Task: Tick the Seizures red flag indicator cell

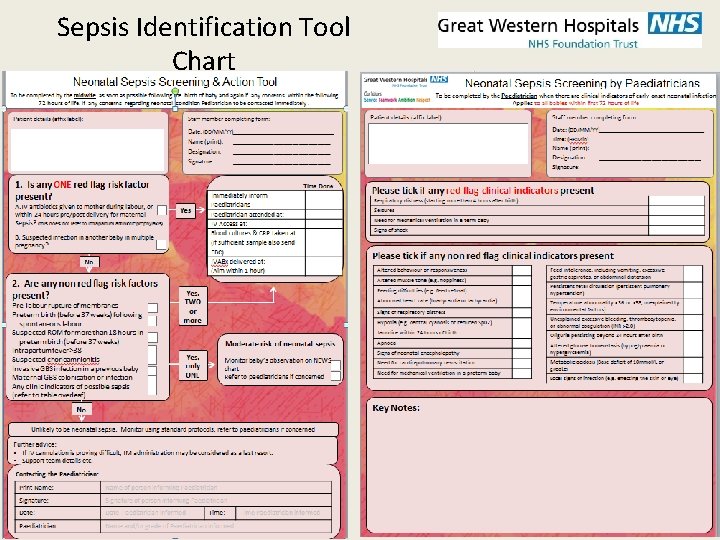Action: [676, 210]
